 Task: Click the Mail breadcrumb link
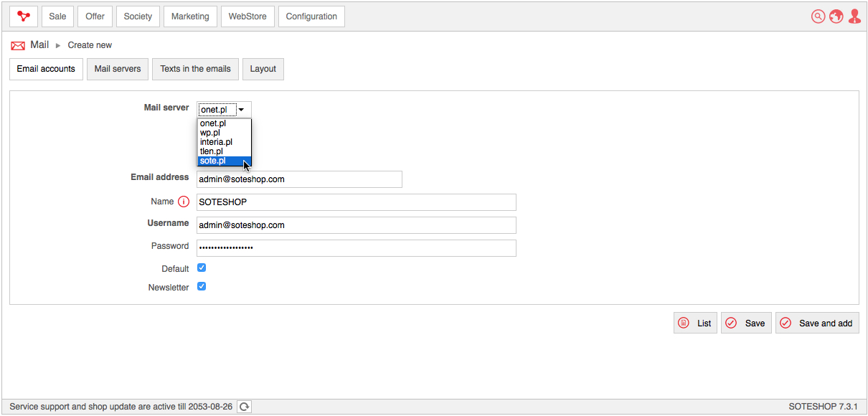click(x=39, y=45)
